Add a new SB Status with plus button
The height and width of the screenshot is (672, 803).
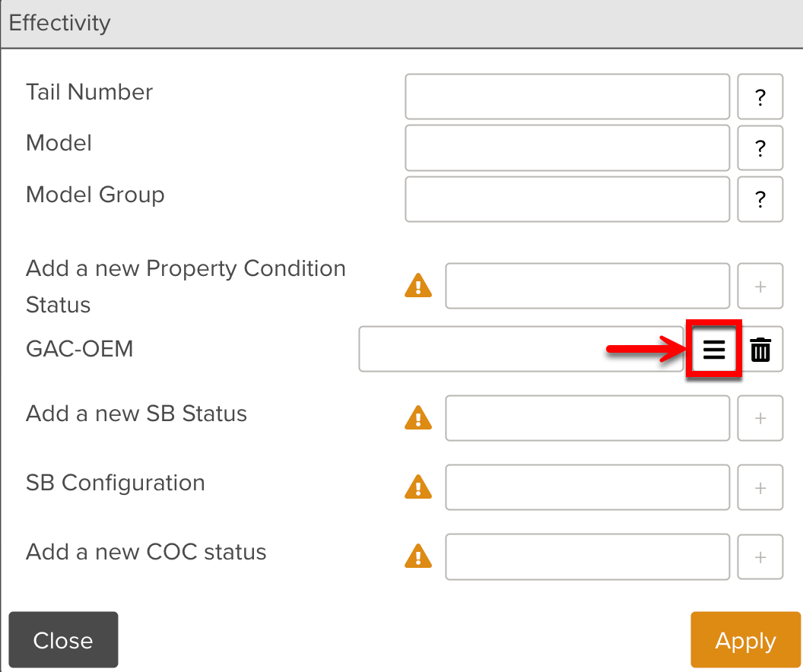coord(760,418)
